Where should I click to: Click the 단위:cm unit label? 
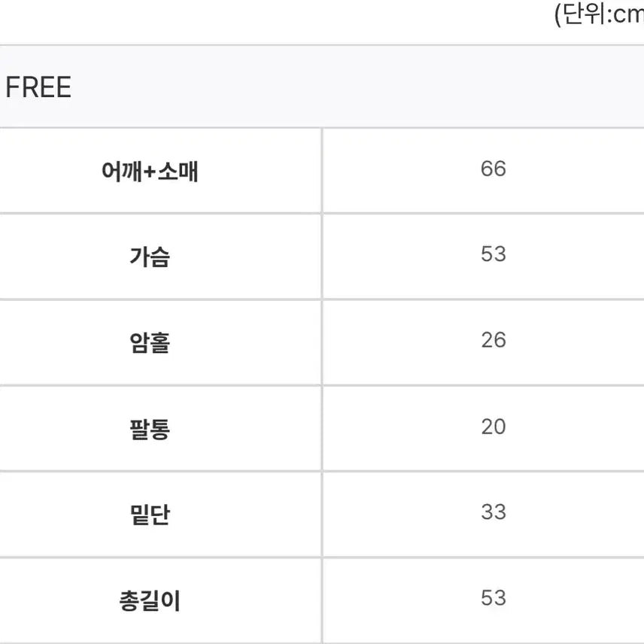[x=600, y=15]
